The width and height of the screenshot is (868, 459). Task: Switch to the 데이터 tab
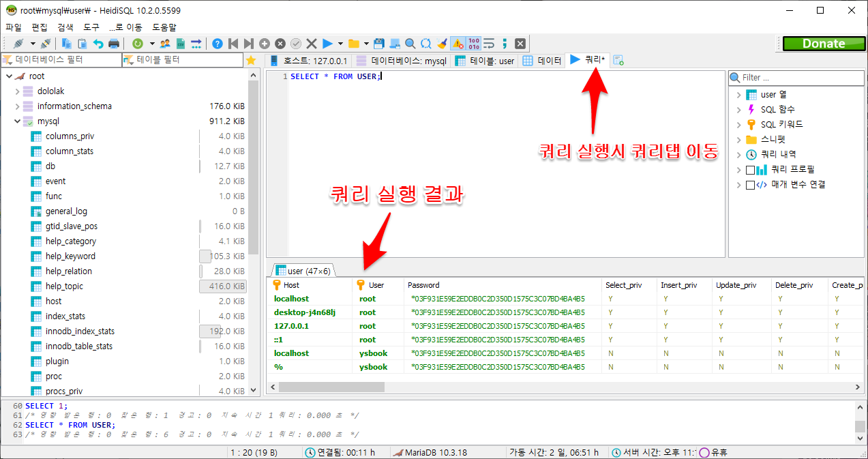pos(542,61)
